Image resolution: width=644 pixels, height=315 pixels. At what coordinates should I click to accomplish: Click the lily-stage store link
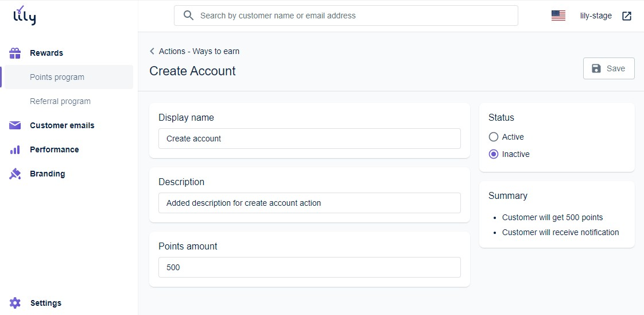596,16
